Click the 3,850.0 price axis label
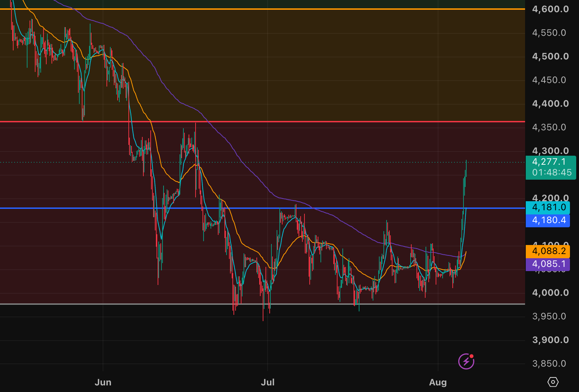This screenshot has width=579, height=392. 549,364
